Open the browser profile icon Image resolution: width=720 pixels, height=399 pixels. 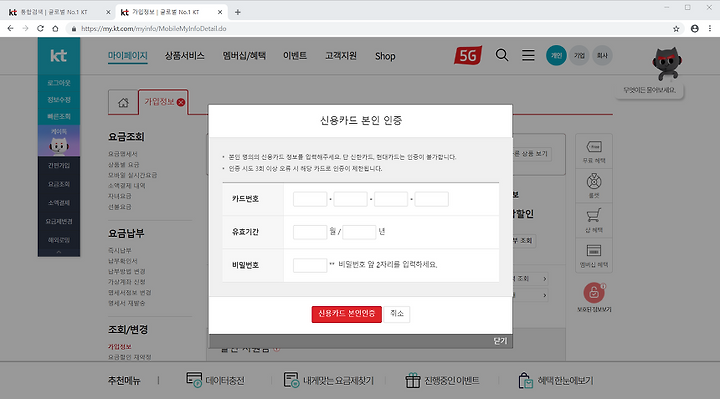point(695,28)
